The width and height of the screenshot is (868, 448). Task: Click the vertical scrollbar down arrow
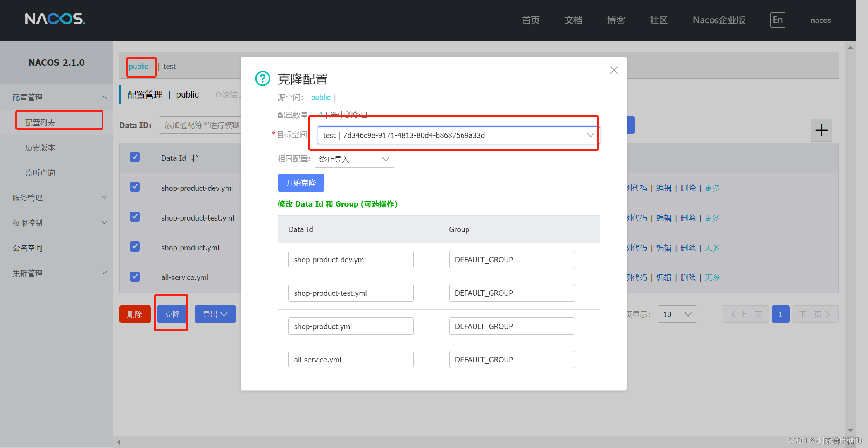tap(850, 430)
